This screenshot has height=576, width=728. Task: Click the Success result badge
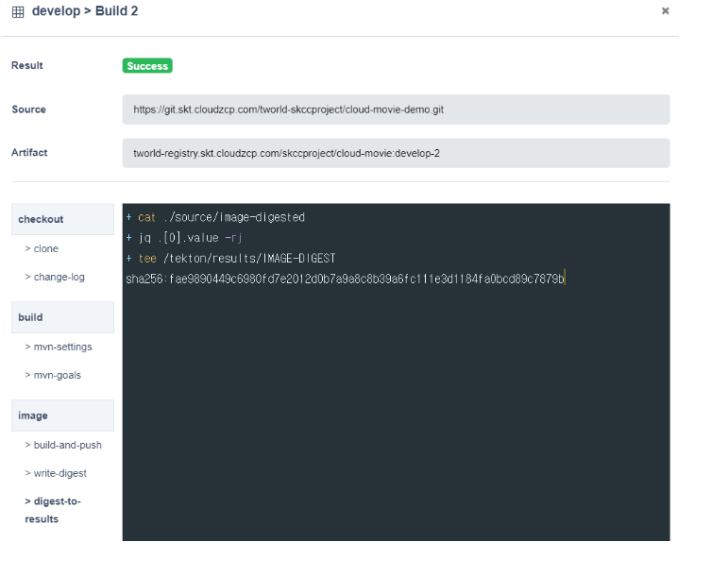coord(147,66)
